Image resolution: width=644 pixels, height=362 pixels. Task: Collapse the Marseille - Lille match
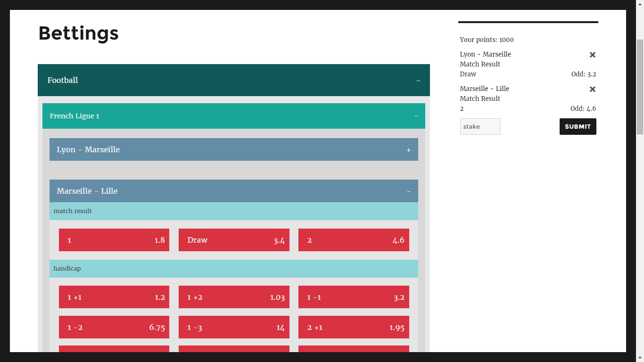234,191
